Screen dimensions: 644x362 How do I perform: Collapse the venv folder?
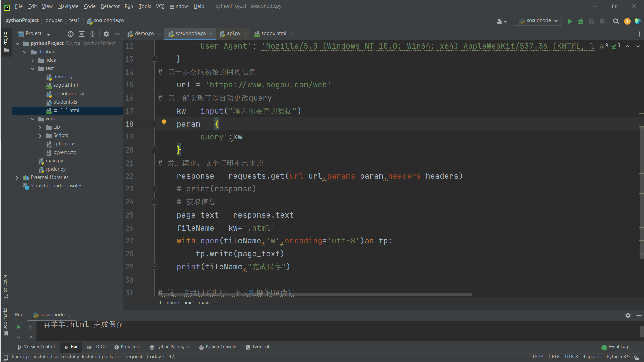(33, 119)
